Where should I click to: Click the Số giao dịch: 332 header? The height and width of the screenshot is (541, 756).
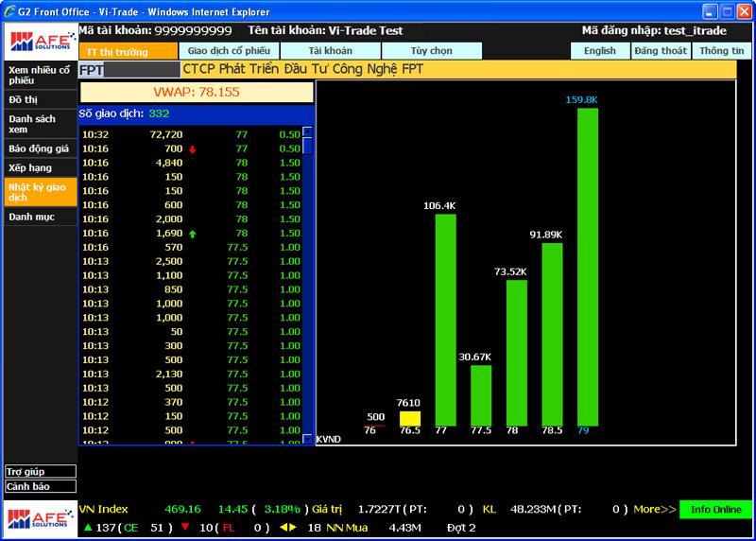tap(197, 113)
